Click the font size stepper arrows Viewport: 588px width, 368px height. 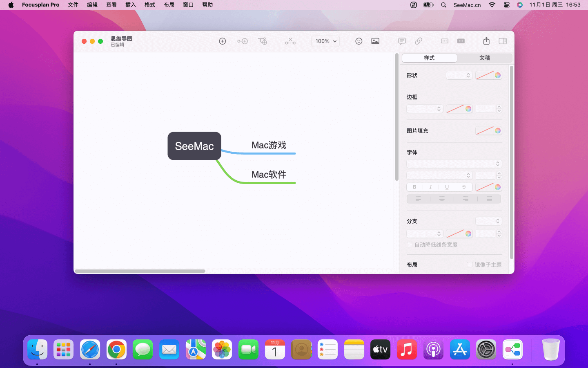click(499, 175)
